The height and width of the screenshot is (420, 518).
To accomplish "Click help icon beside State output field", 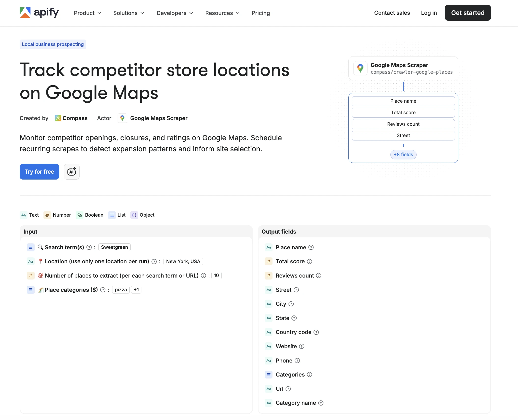I will 294,318.
